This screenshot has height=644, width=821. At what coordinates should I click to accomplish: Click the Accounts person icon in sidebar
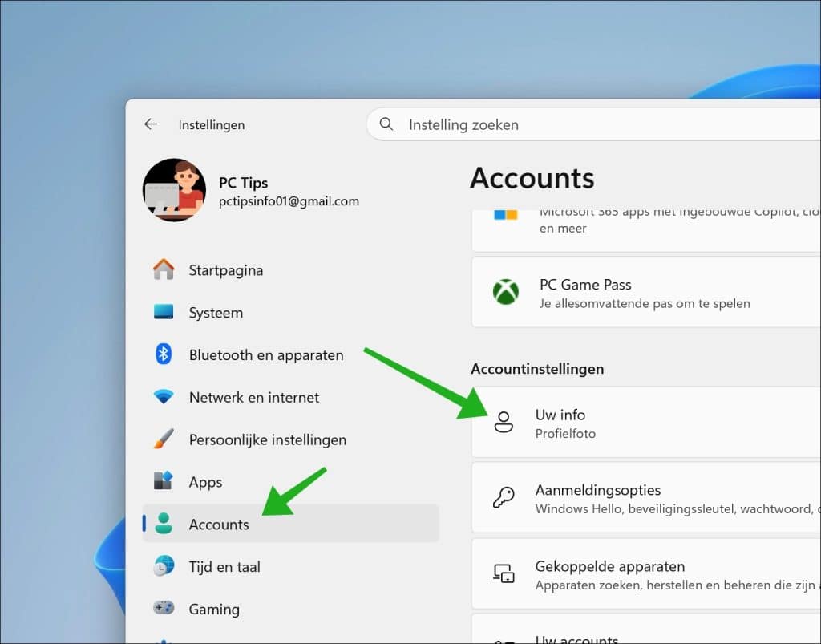tap(164, 524)
